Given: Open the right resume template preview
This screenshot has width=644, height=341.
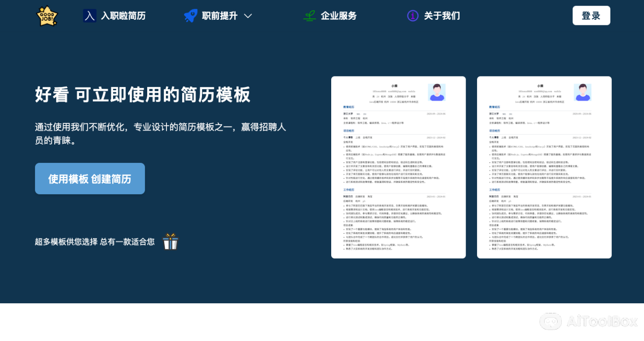Looking at the screenshot, I should (544, 167).
